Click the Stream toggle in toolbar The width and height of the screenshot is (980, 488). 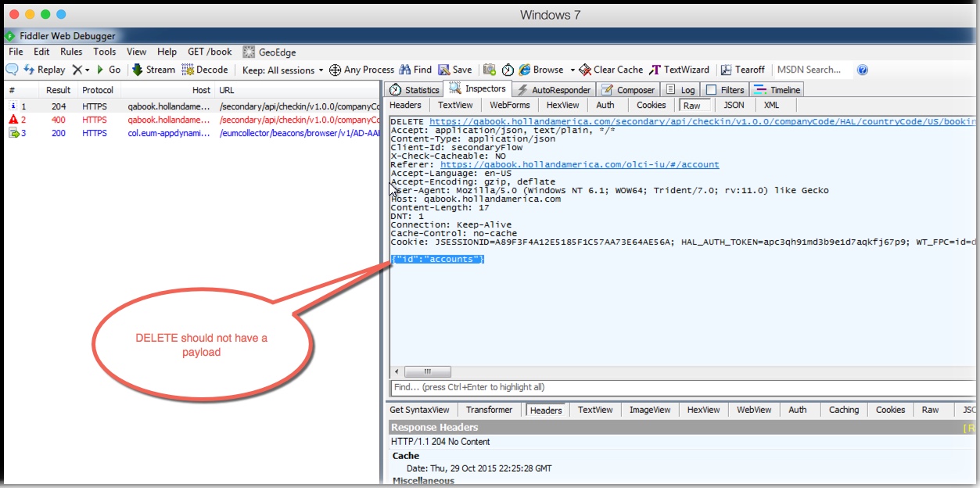pos(138,70)
